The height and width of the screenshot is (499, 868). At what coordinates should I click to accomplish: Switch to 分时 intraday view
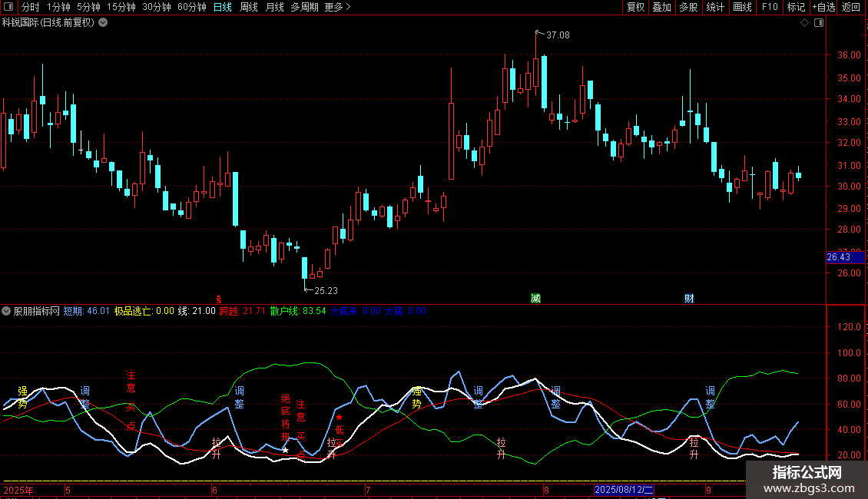pos(31,7)
